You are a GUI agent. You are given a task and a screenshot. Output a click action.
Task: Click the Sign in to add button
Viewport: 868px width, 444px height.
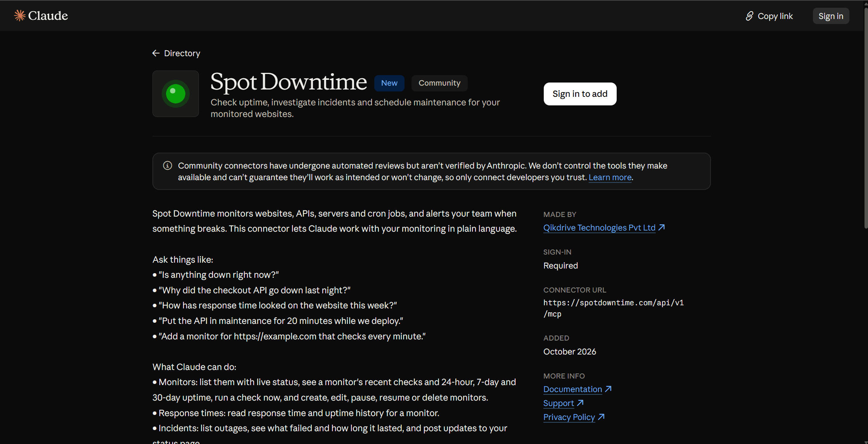pyautogui.click(x=580, y=94)
